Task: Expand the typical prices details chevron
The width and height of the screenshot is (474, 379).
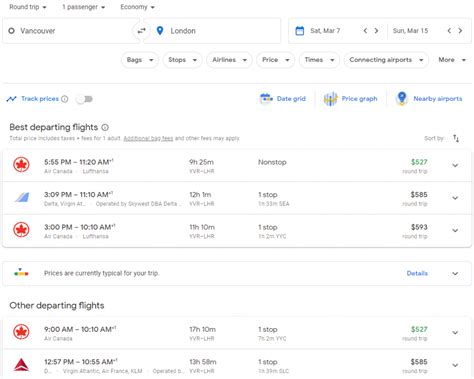Action: (455, 273)
